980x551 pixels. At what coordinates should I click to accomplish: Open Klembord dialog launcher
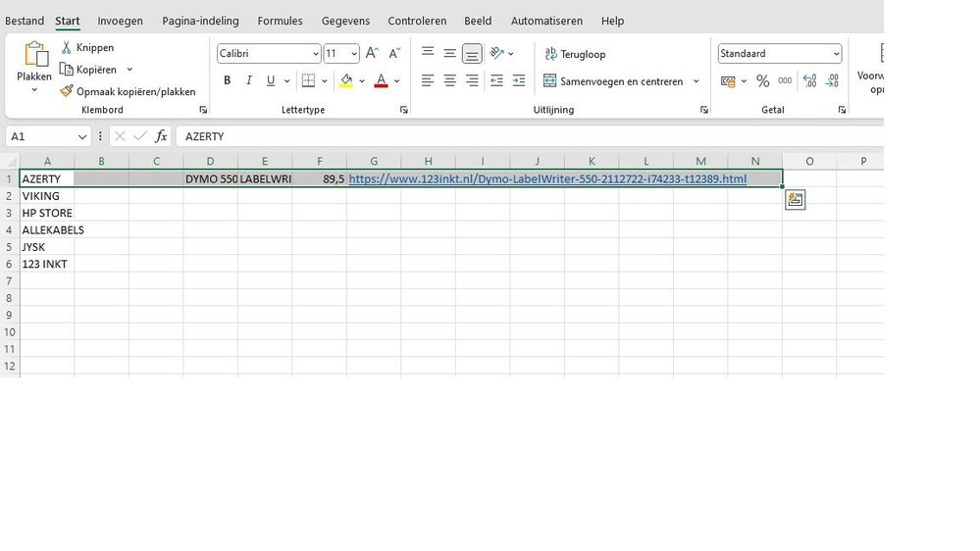pos(203,110)
